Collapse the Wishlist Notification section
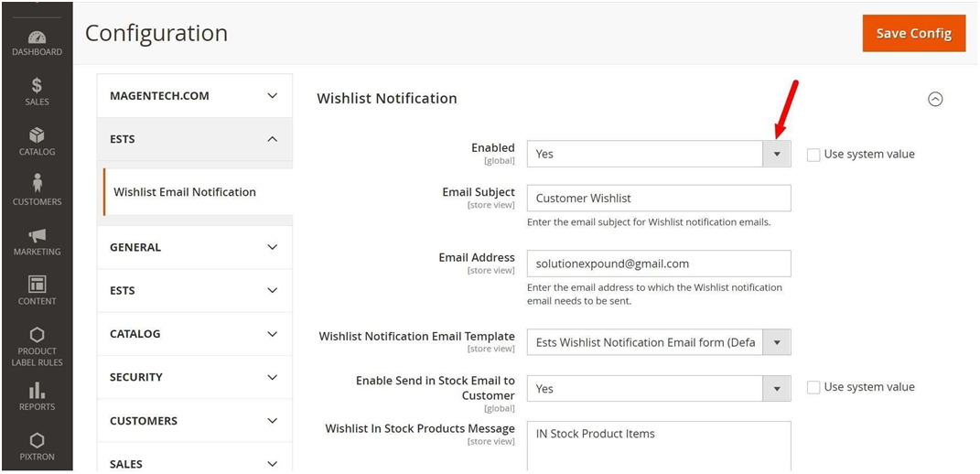 coord(935,99)
